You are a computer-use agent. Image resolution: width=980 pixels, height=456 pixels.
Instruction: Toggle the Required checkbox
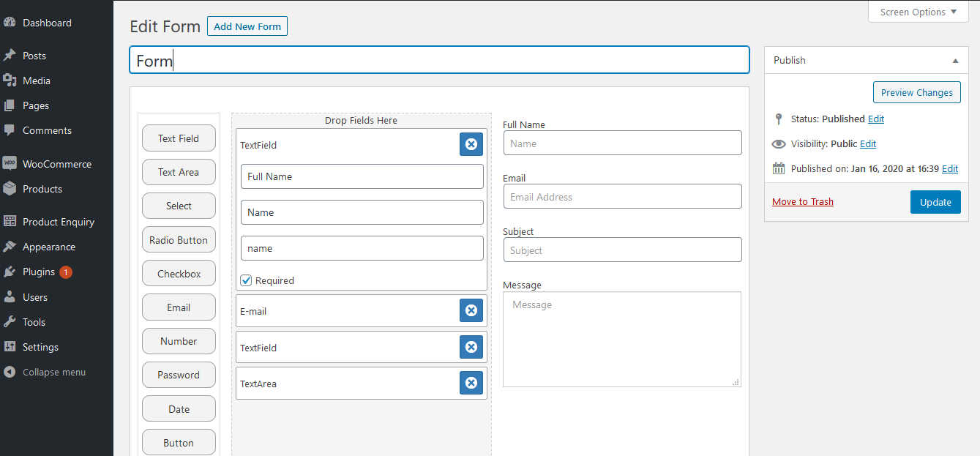(x=246, y=280)
